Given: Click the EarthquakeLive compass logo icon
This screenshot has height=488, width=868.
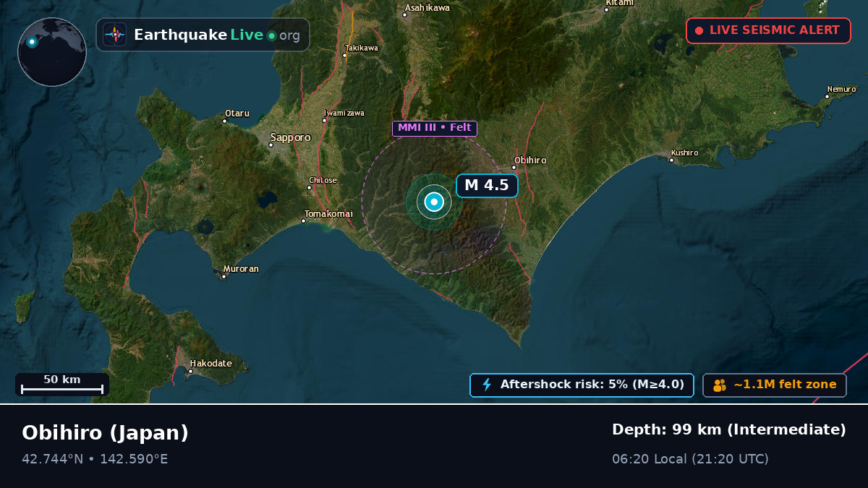Looking at the screenshot, I should pyautogui.click(x=115, y=35).
